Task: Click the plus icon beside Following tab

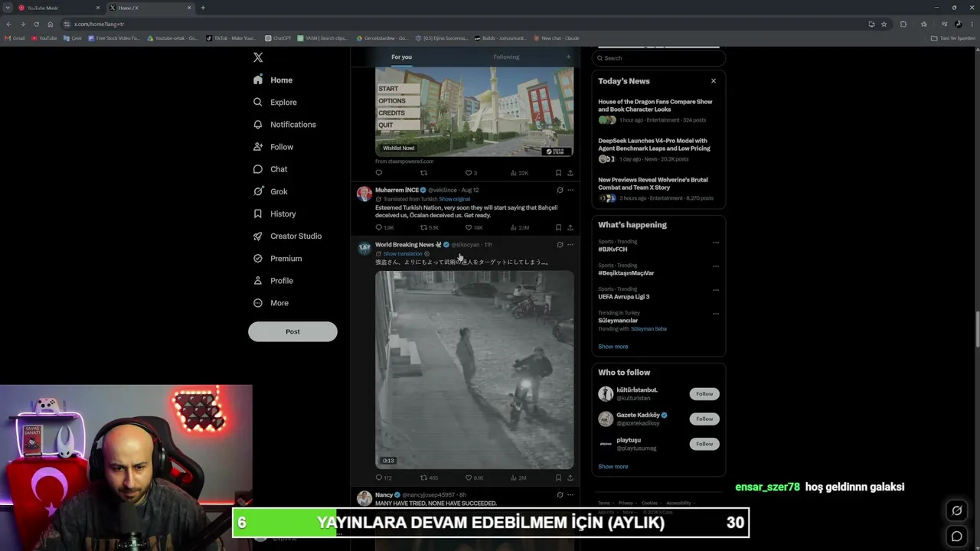Action: tap(568, 57)
